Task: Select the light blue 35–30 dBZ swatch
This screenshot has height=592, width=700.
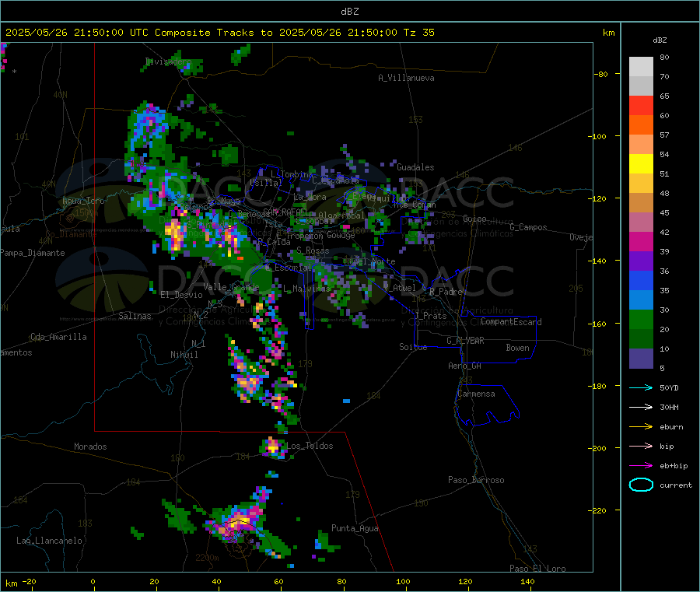Action: [x=641, y=300]
